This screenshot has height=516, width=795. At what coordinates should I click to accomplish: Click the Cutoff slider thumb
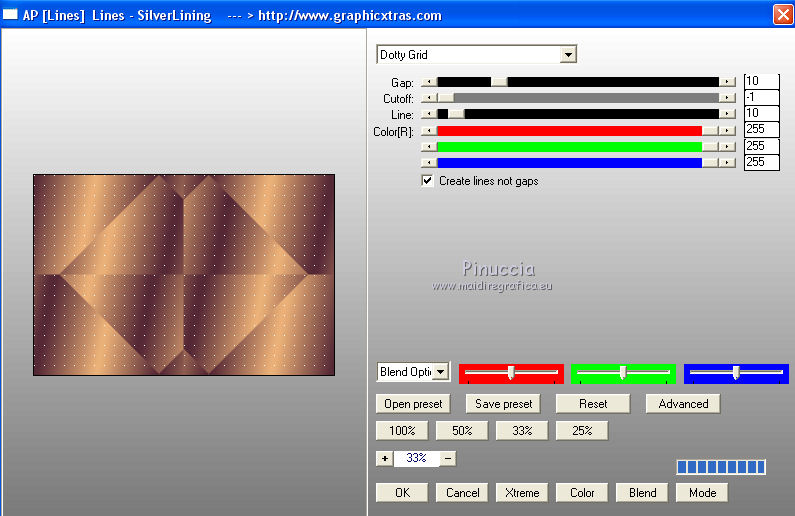pos(446,98)
